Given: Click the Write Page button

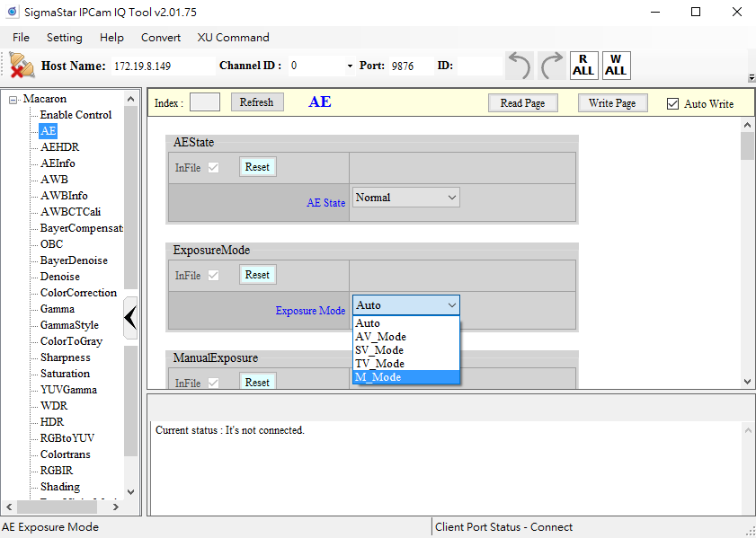Looking at the screenshot, I should click(611, 103).
